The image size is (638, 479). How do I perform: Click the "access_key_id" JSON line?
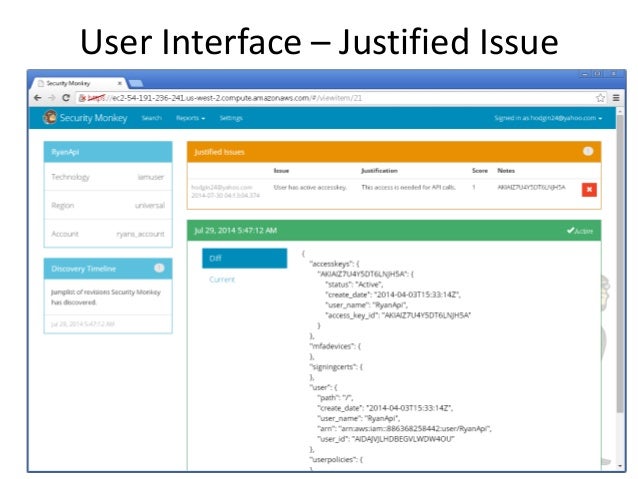coord(398,315)
